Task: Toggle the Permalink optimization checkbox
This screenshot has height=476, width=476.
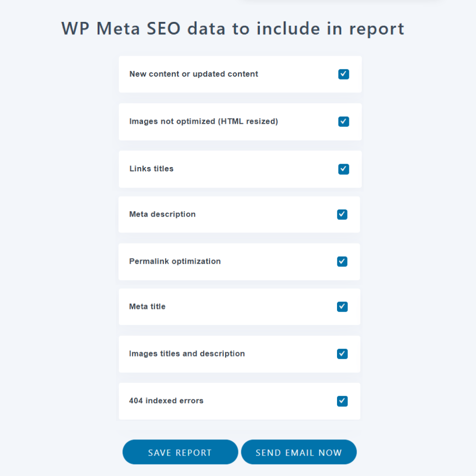Action: click(342, 261)
